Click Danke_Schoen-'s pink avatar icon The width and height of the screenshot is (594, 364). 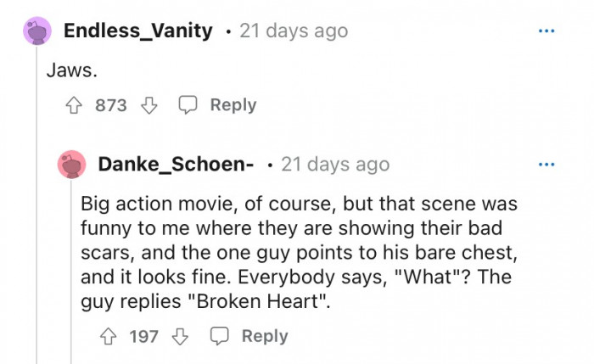[x=71, y=165]
